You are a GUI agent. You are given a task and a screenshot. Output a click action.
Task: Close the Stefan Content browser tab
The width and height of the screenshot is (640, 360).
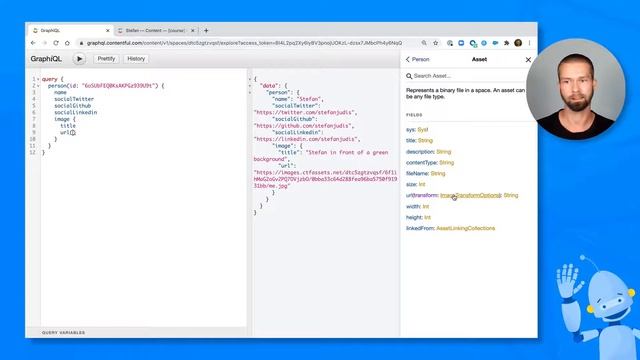(x=193, y=31)
